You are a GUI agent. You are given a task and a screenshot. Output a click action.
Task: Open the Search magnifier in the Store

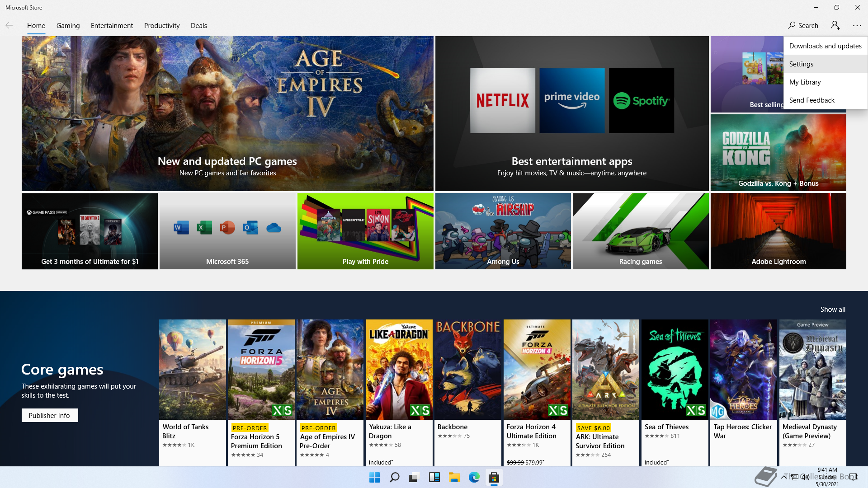point(803,25)
